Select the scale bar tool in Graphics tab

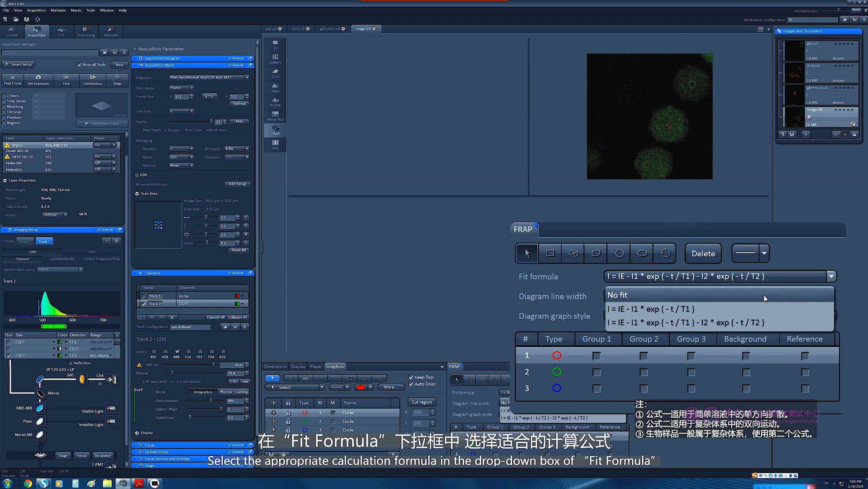coord(305,378)
